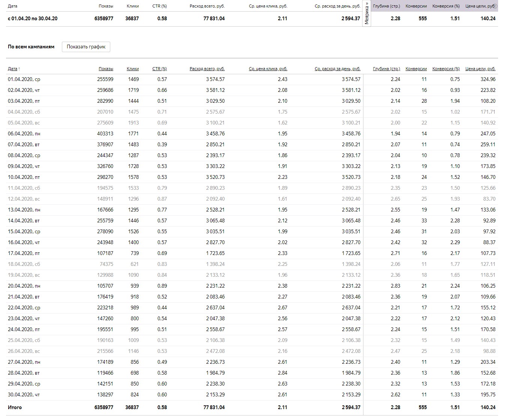
Task: Select total Клики 36837 in Итого row
Action: pos(132,407)
